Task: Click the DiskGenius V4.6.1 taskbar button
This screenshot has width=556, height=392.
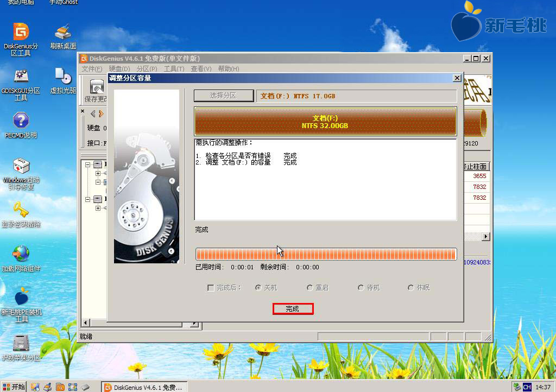Action: (144, 387)
